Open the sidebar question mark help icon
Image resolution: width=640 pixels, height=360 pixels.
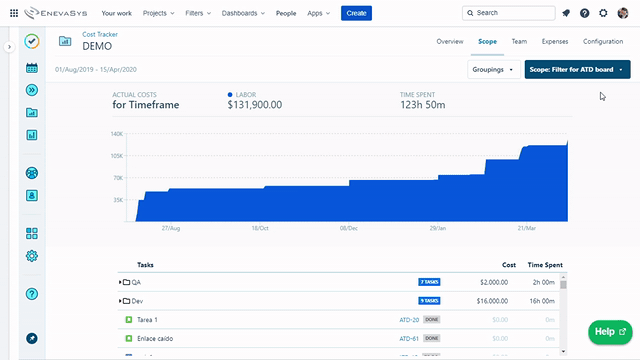click(x=32, y=294)
